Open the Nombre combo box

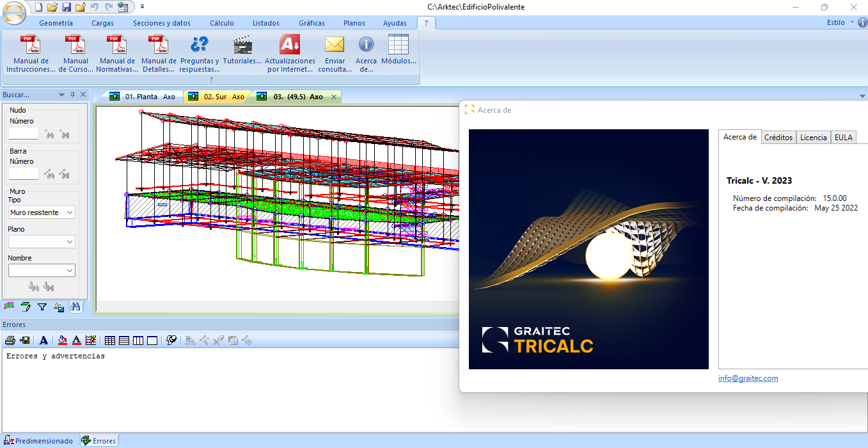pyautogui.click(x=42, y=271)
